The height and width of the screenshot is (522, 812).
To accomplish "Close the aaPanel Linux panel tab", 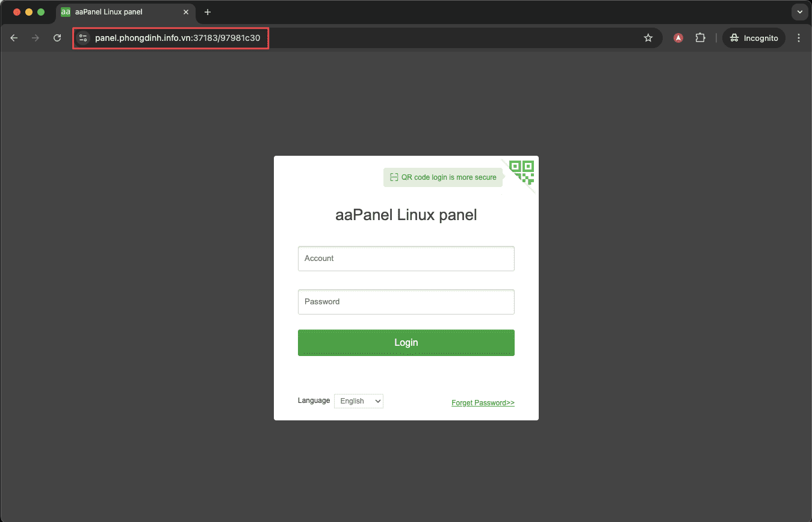I will tap(186, 12).
